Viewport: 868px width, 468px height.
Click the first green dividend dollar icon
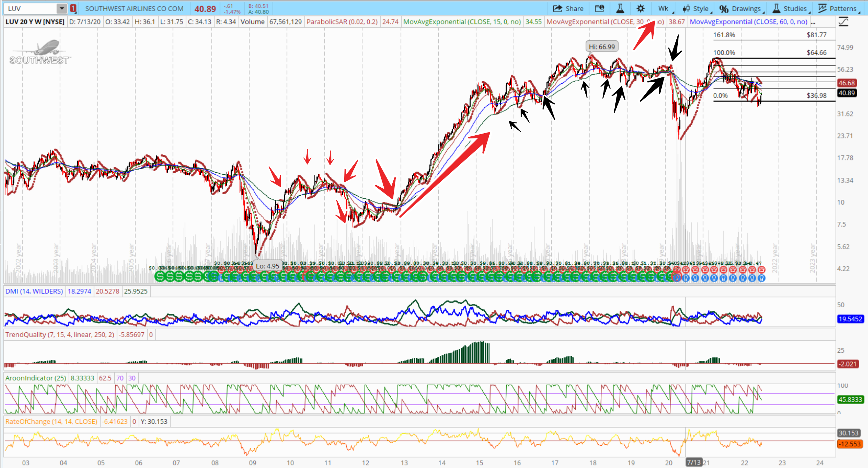(160, 277)
